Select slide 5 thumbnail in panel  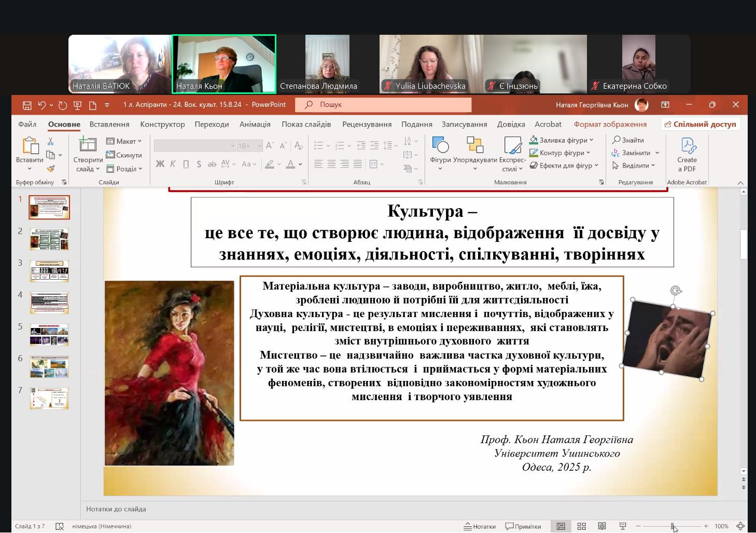click(49, 335)
